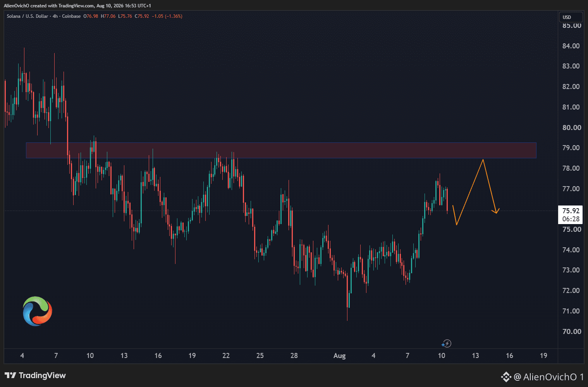
Task: Click the low value L75.76
Action: click(x=125, y=16)
